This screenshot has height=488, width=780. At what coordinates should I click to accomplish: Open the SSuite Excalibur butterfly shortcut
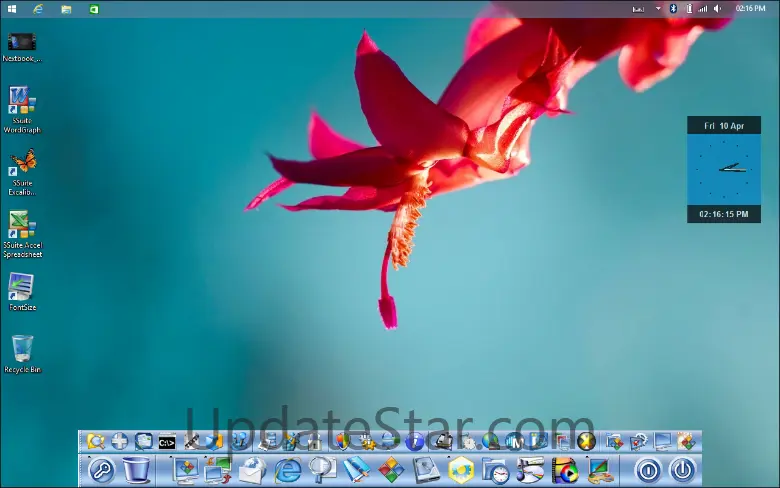click(22, 172)
